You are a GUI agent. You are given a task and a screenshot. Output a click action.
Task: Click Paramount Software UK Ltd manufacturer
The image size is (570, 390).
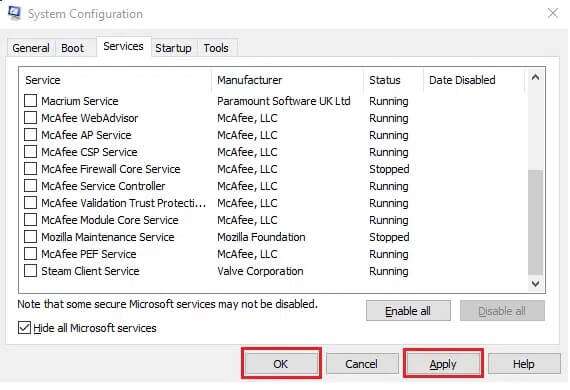(284, 101)
